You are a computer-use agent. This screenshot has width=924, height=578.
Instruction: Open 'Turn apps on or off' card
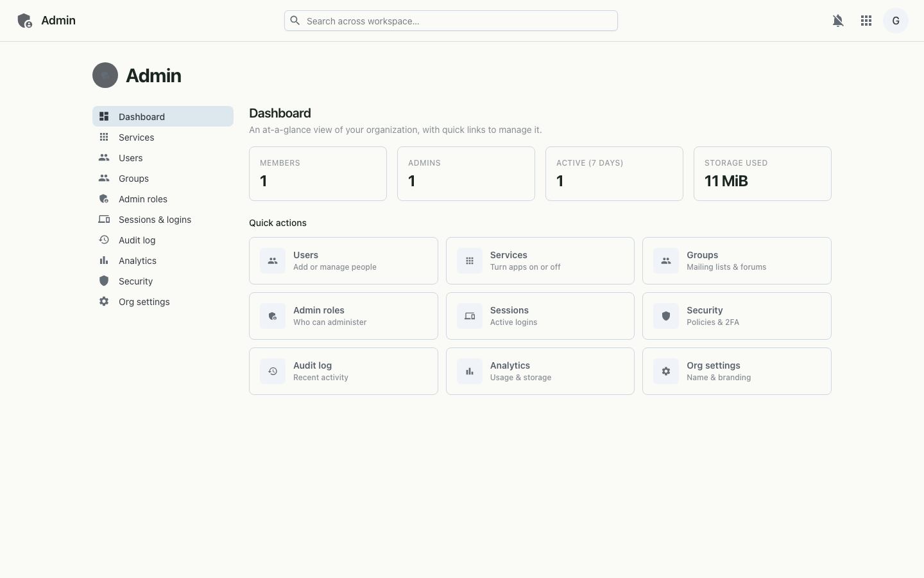pos(540,261)
